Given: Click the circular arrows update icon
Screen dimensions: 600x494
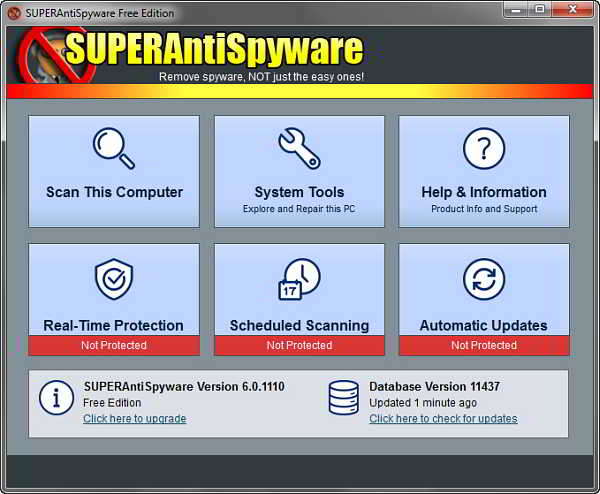Looking at the screenshot, I should 484,279.
